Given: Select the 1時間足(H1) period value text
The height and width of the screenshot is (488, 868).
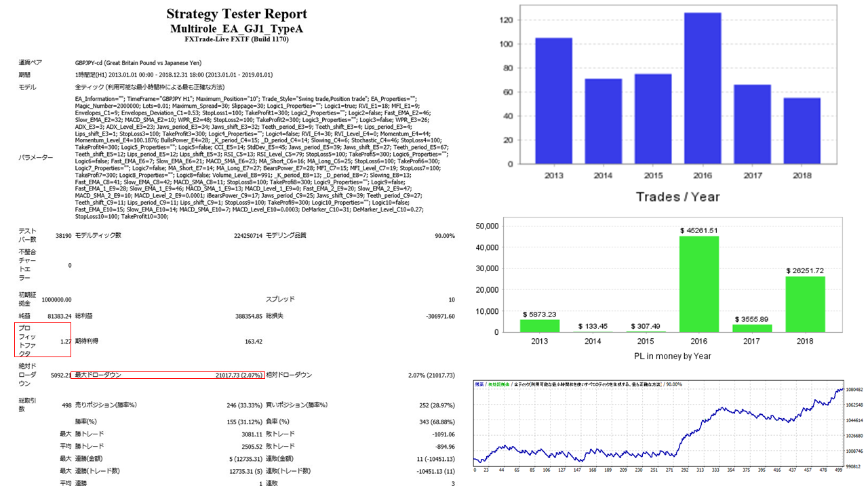Looking at the screenshot, I should [174, 75].
